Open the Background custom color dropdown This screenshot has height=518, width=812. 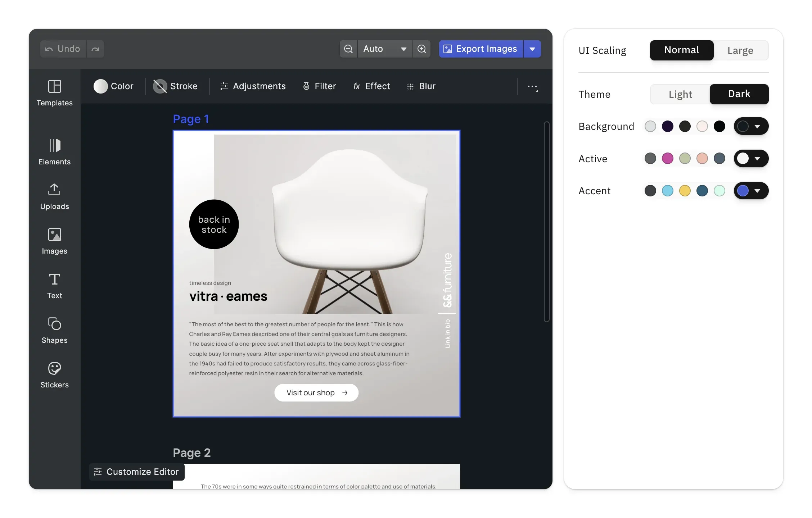point(751,126)
